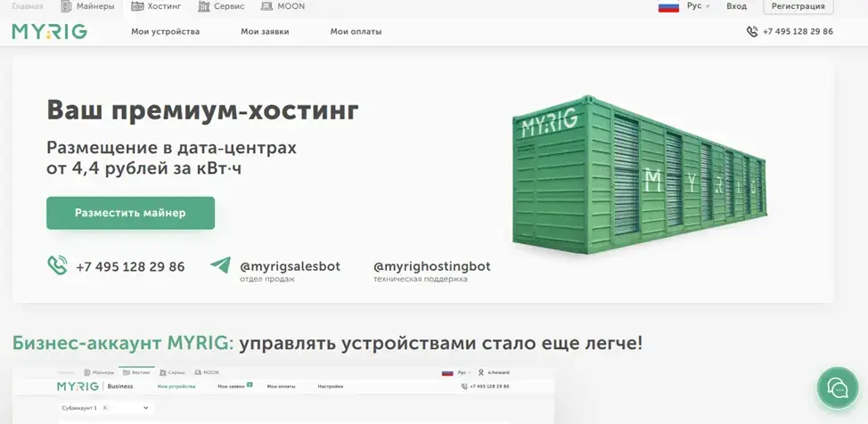The width and height of the screenshot is (868, 424).
Task: Click the Telegram paper-plane icon
Action: pos(220,265)
